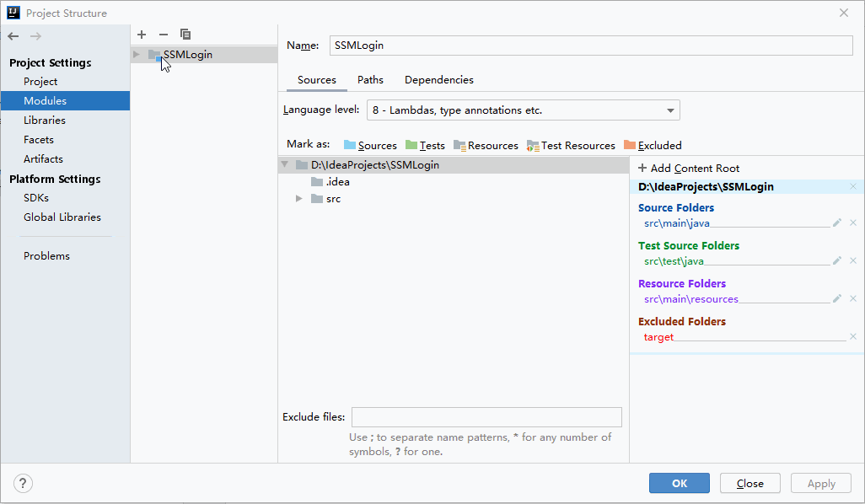The height and width of the screenshot is (504, 865).
Task: Select the D:\IdeaProjects\SSMLogin root row
Action: (454, 165)
